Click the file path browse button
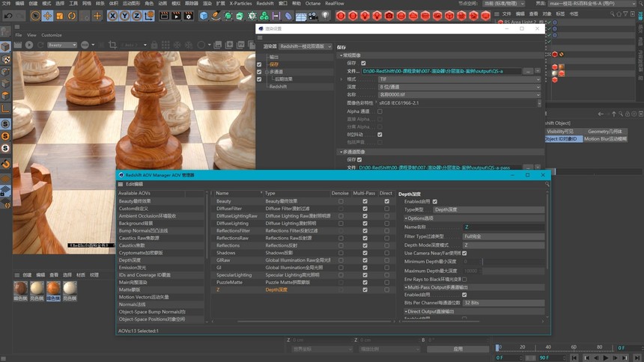644x362 pixels. tap(528, 71)
